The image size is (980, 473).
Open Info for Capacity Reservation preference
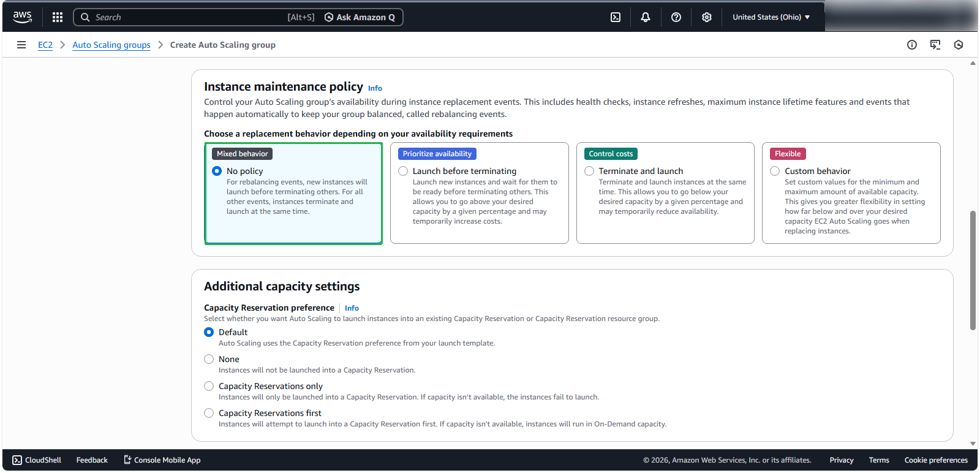352,308
